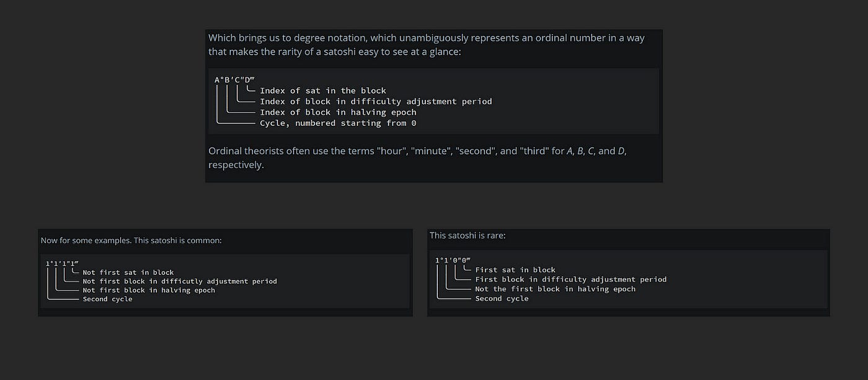Click "Second cycle" in the common satoshi example
The height and width of the screenshot is (380, 868).
point(107,299)
